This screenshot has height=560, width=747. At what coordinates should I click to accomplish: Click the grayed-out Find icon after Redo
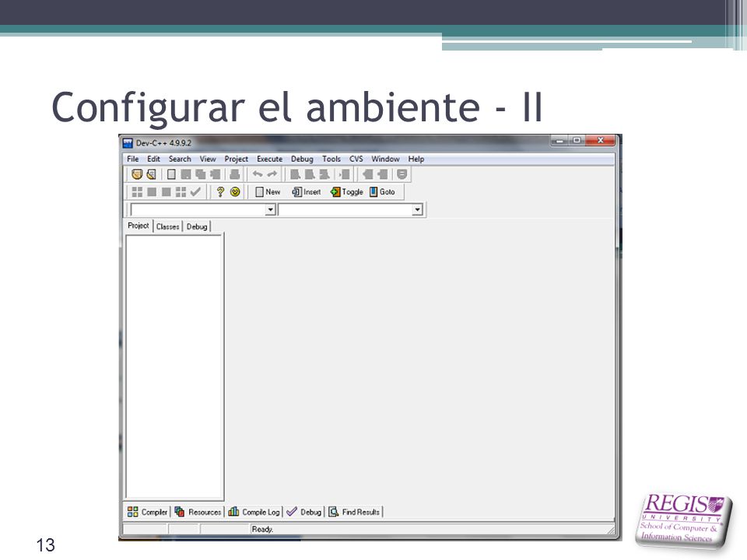[296, 174]
